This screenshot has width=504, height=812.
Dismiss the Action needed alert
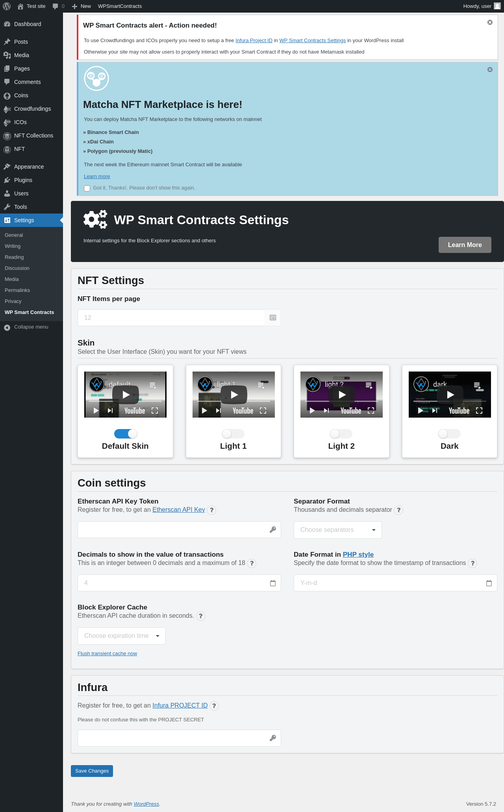click(x=490, y=22)
